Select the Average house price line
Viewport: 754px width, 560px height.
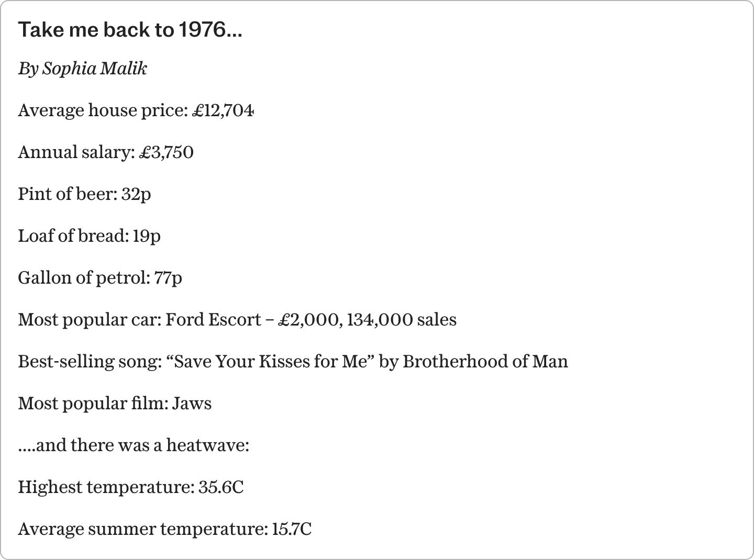pos(136,110)
